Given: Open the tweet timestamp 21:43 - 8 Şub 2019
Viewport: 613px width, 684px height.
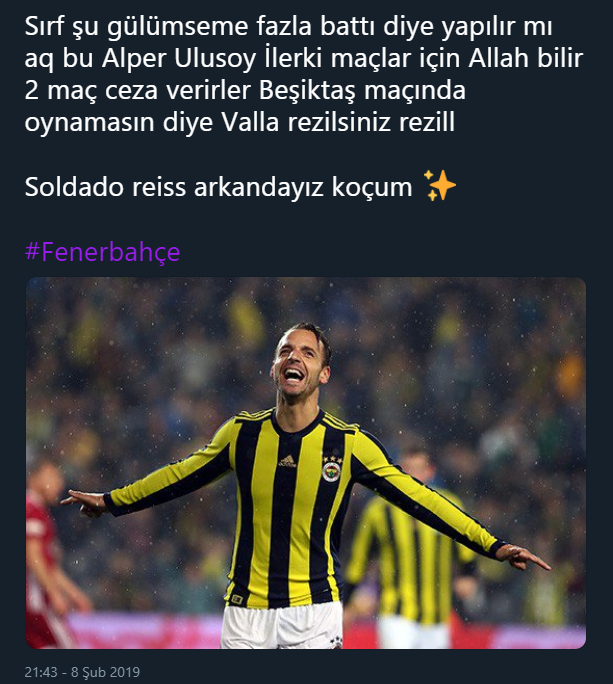Looking at the screenshot, I should pyautogui.click(x=82, y=672).
